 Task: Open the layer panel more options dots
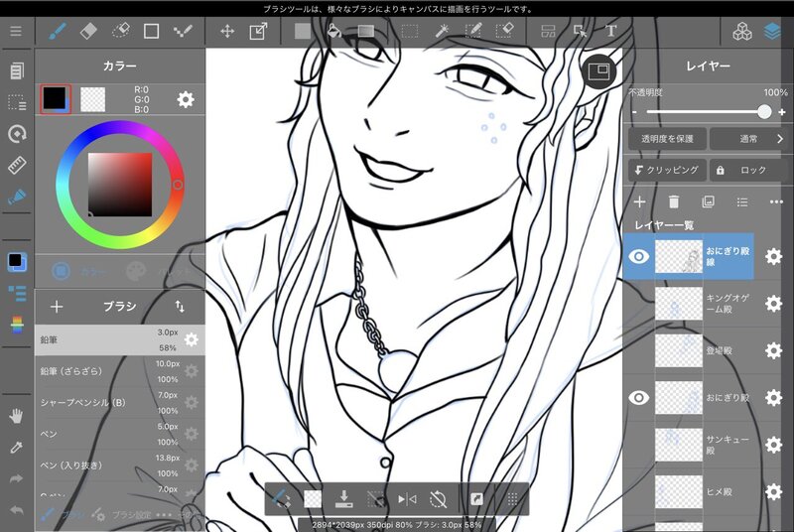click(x=776, y=201)
